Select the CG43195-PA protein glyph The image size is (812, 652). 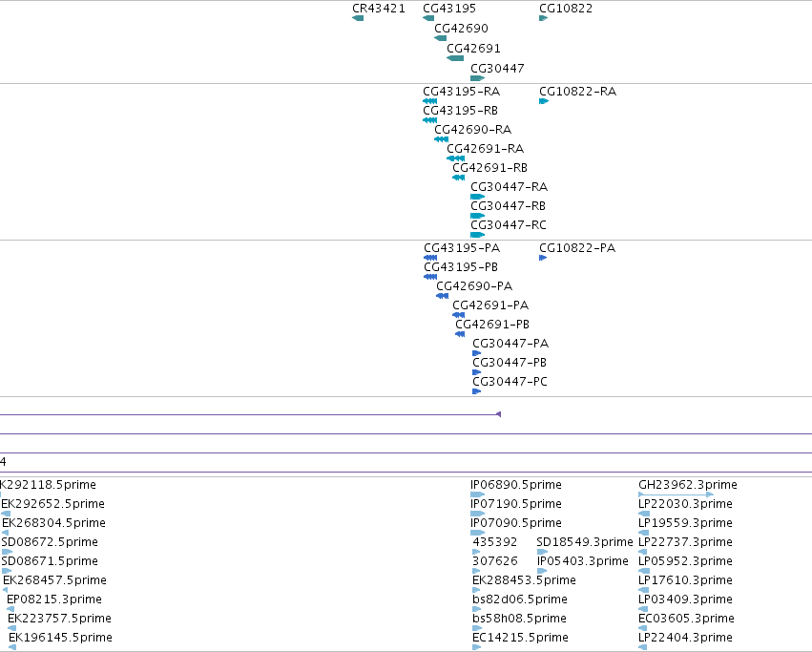pos(430,258)
